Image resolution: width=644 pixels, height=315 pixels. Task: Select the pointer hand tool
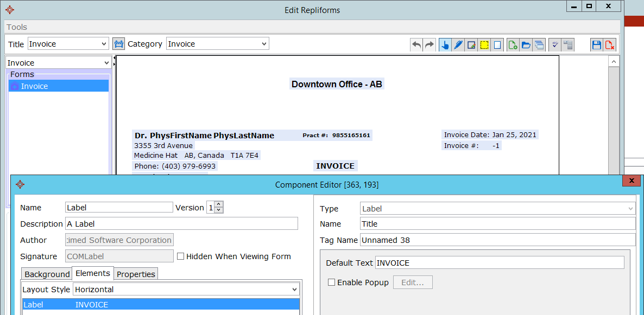pyautogui.click(x=445, y=45)
